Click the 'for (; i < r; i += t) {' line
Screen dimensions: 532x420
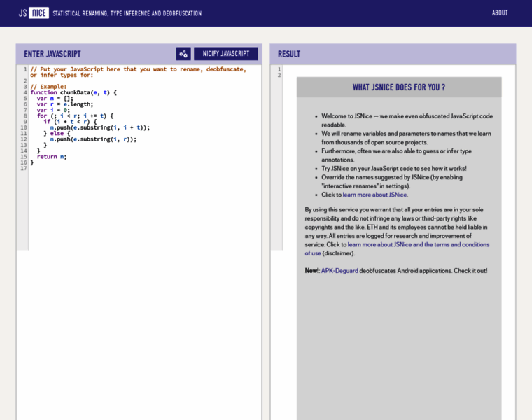(75, 115)
